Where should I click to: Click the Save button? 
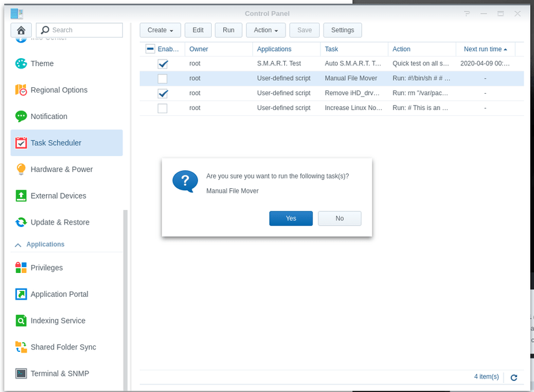(304, 30)
